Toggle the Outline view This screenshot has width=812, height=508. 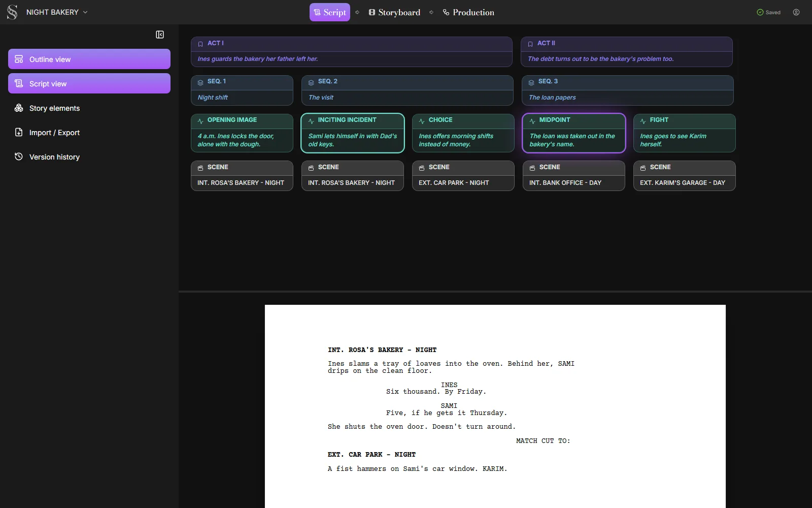click(89, 59)
